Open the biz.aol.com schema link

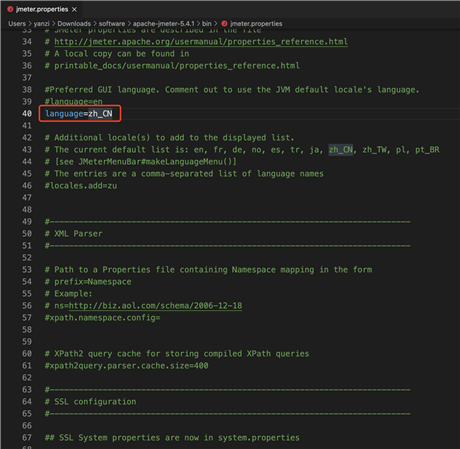(x=155, y=306)
